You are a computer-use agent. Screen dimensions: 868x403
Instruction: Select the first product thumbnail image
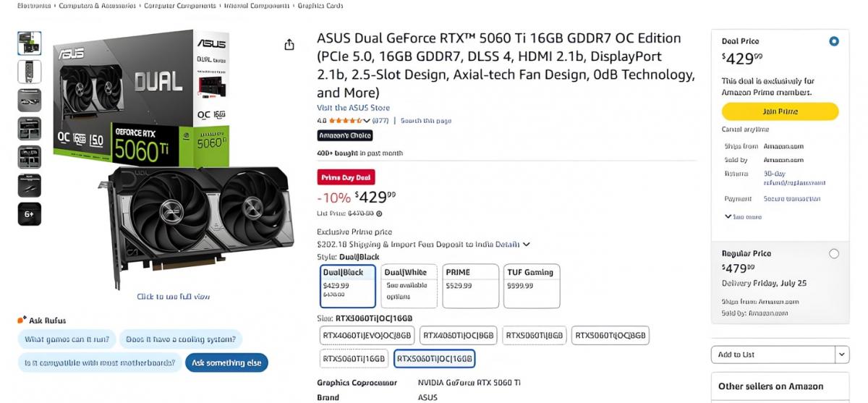(29, 43)
